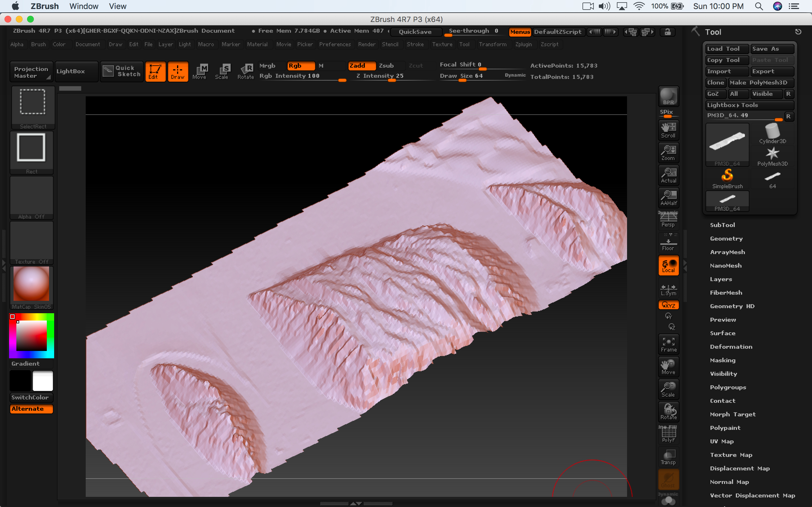
Task: Click the Actual size icon
Action: pyautogui.click(x=668, y=175)
